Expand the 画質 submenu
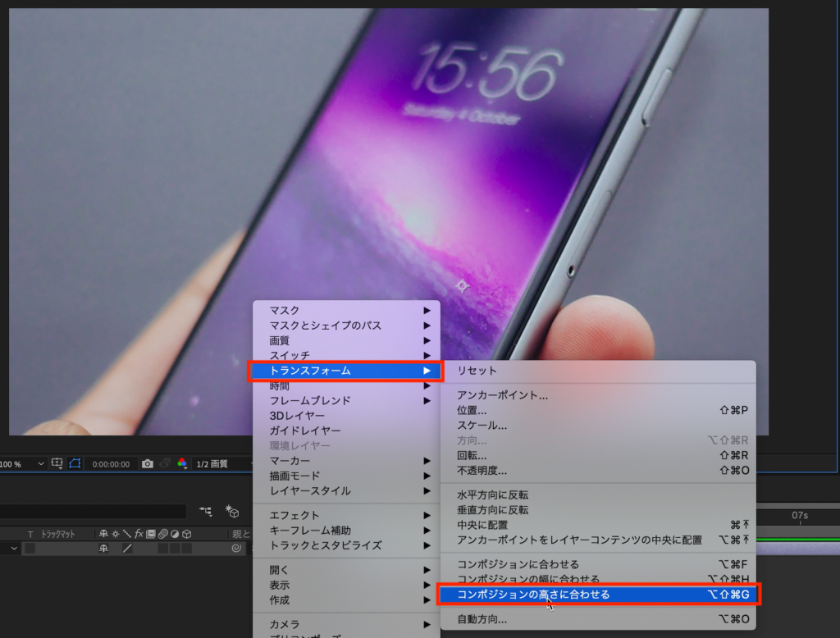The image size is (840, 638). point(347,340)
